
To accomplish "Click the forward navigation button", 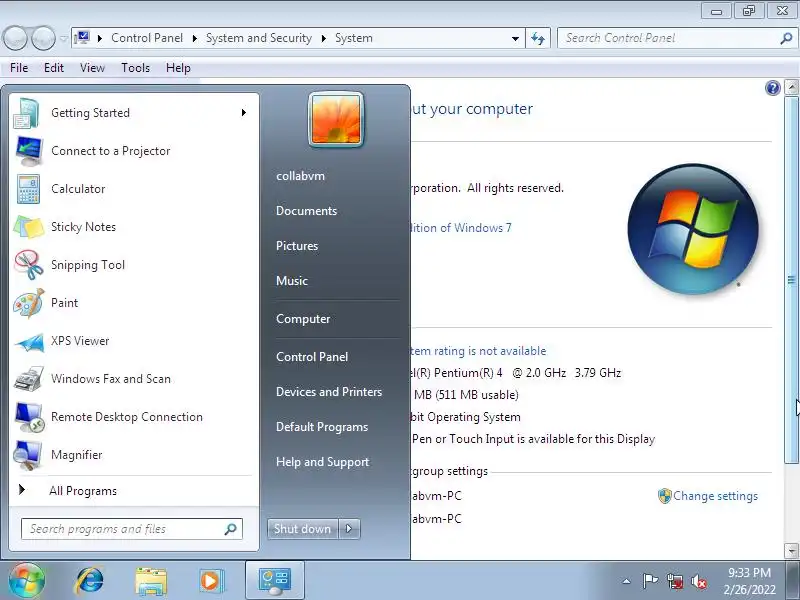I will [43, 38].
